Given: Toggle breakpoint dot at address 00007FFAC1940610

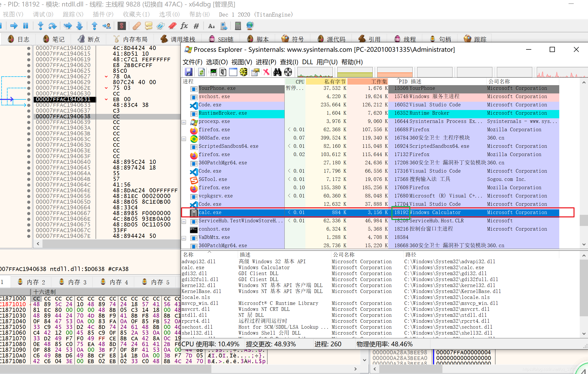Looking at the screenshot, I should (29, 48).
